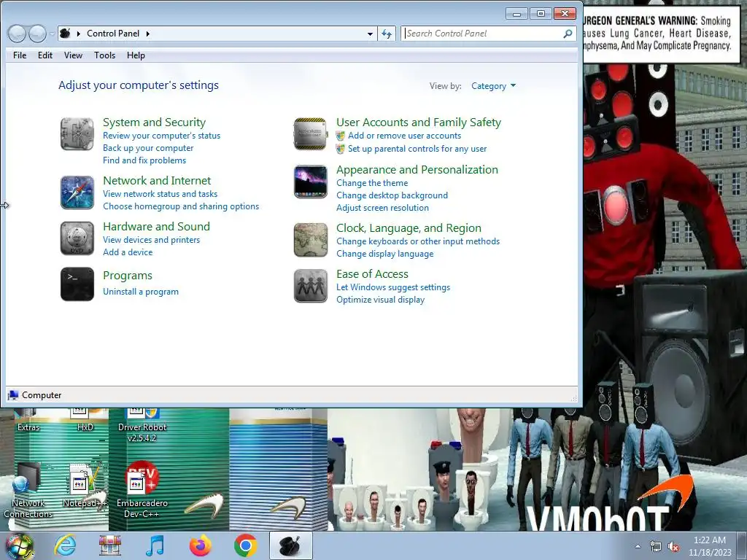
Task: Click View network status and tasks
Action: pos(160,194)
